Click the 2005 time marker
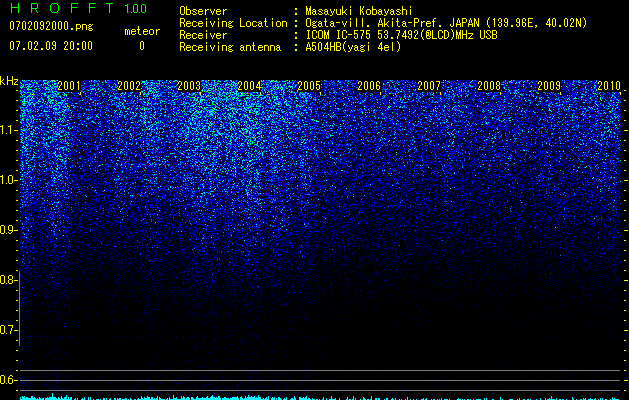Image resolution: width=629 pixels, height=400 pixels. (x=309, y=85)
